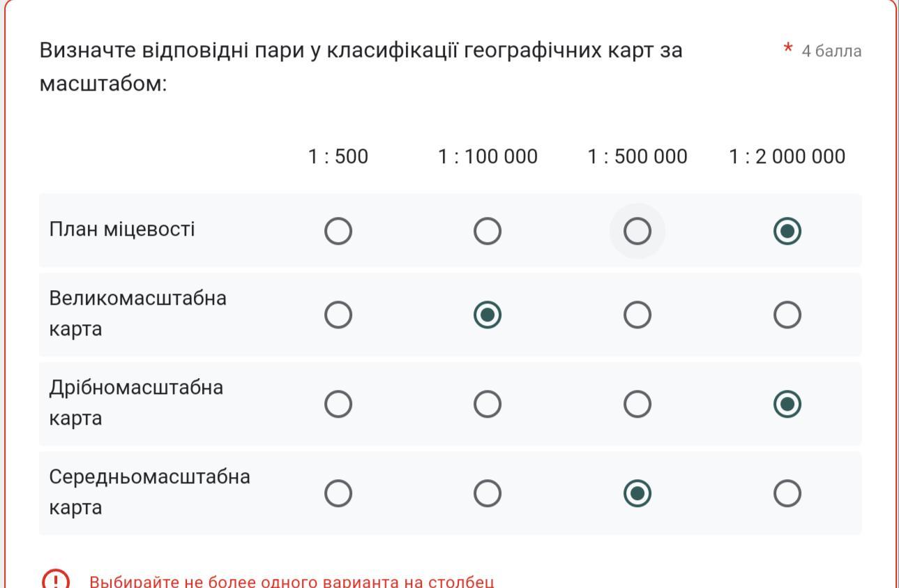Click selected 1 : 2 000 000 radio for План міцевості
The height and width of the screenshot is (588, 899).
tap(787, 231)
